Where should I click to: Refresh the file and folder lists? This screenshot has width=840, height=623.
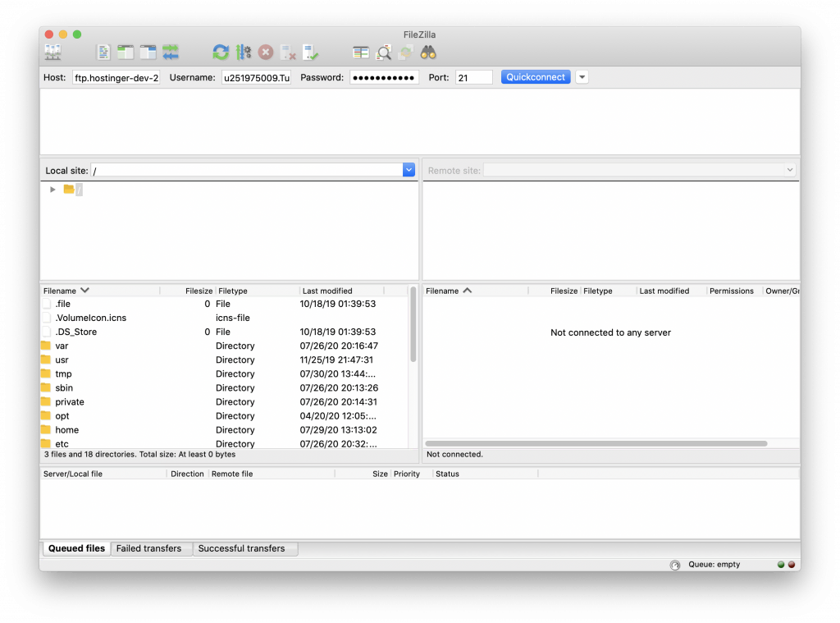coord(221,51)
